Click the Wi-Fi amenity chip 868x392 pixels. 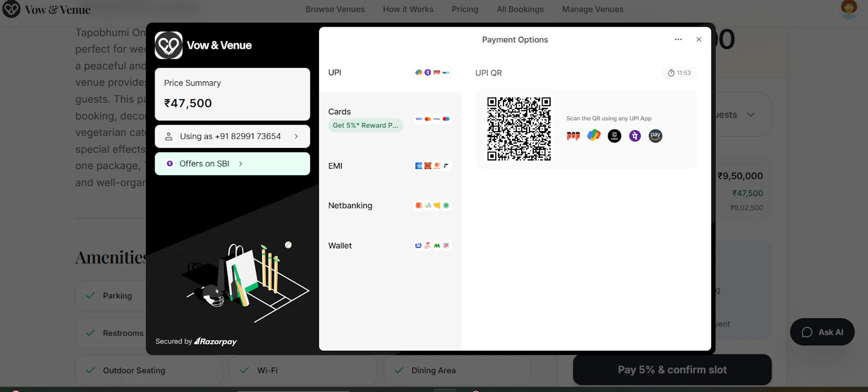(x=303, y=370)
